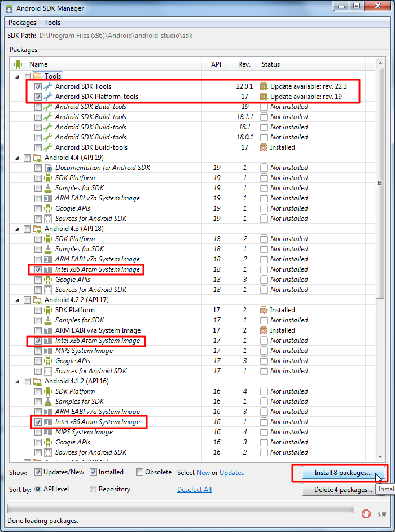
Task: Check the API 16 MIPS System Image checkbox
Action: (38, 432)
